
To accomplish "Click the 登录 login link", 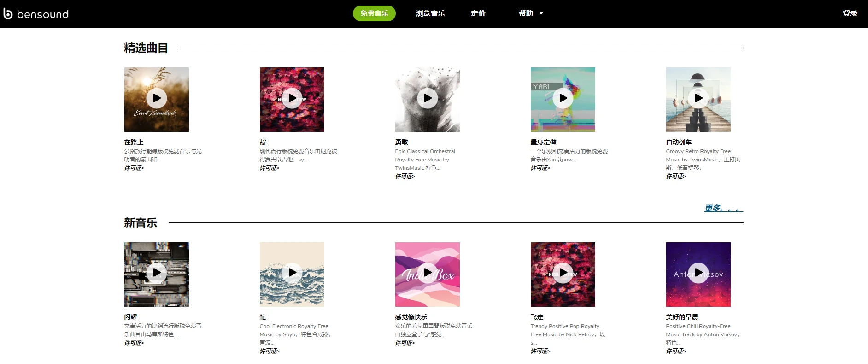I will pos(850,13).
